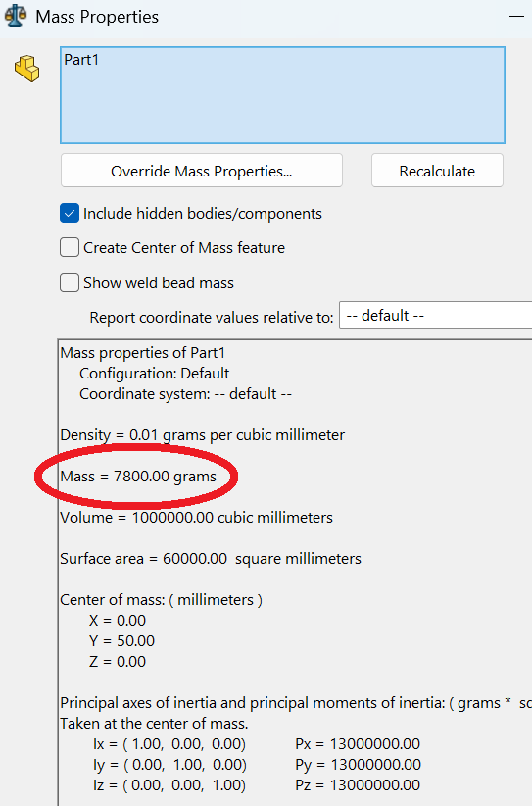Click the Px = 13000000.00 value
Screen dimensions: 532x806
358,744
